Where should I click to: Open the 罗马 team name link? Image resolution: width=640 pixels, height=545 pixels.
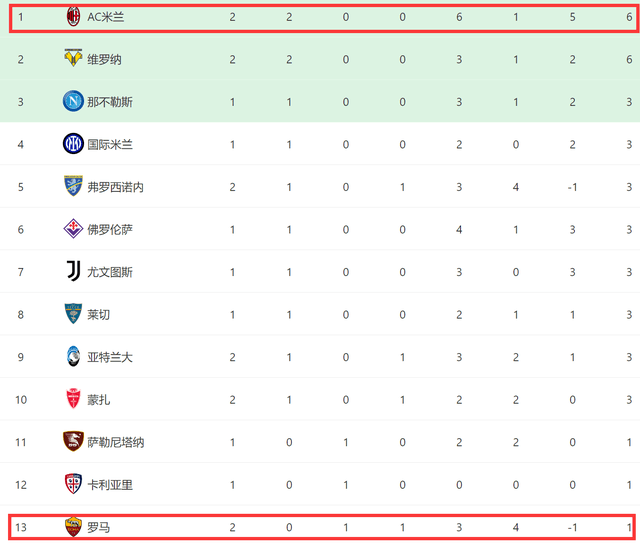(98, 527)
